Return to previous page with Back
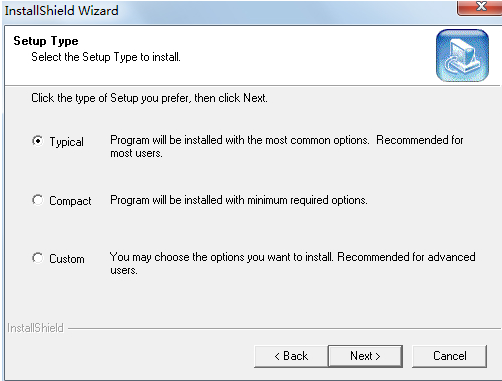This screenshot has width=502, height=381. coord(291,356)
